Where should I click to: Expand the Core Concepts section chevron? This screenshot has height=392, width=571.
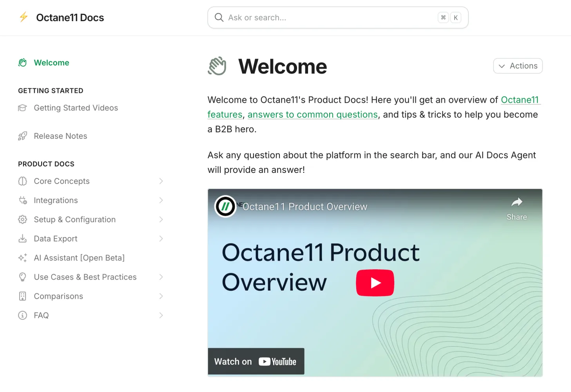161,181
